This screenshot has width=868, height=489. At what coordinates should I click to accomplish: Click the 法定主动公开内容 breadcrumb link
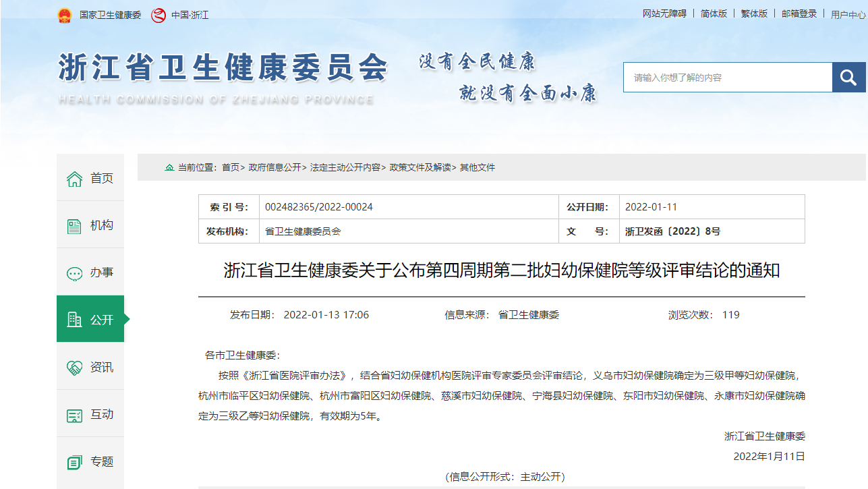(x=345, y=167)
